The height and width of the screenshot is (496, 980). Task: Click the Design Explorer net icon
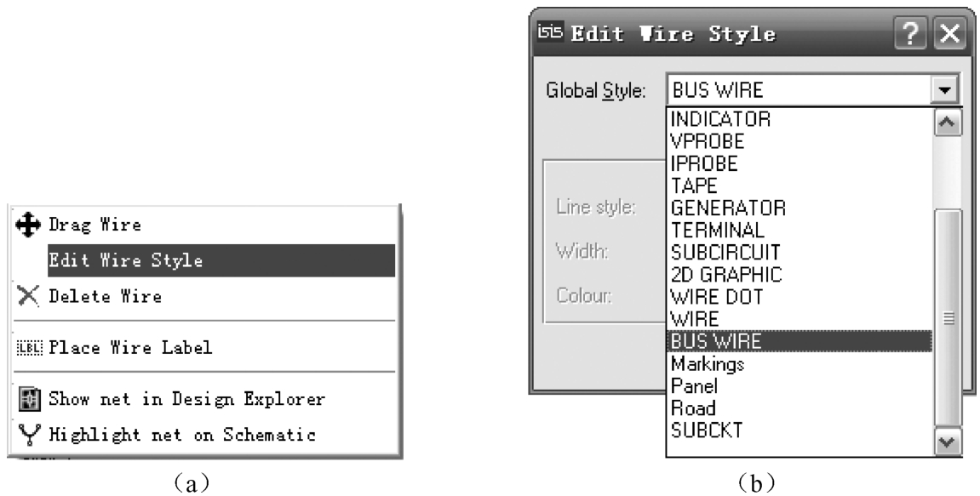point(28,397)
